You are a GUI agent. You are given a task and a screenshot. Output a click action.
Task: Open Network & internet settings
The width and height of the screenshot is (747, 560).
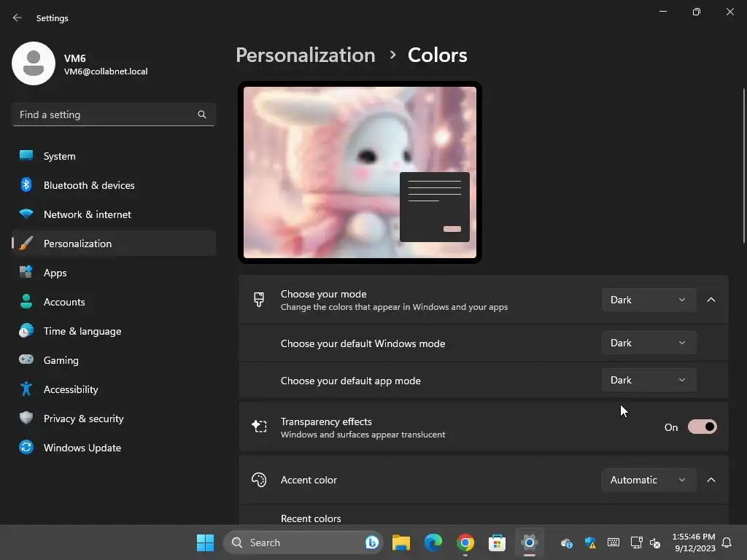coord(113,214)
